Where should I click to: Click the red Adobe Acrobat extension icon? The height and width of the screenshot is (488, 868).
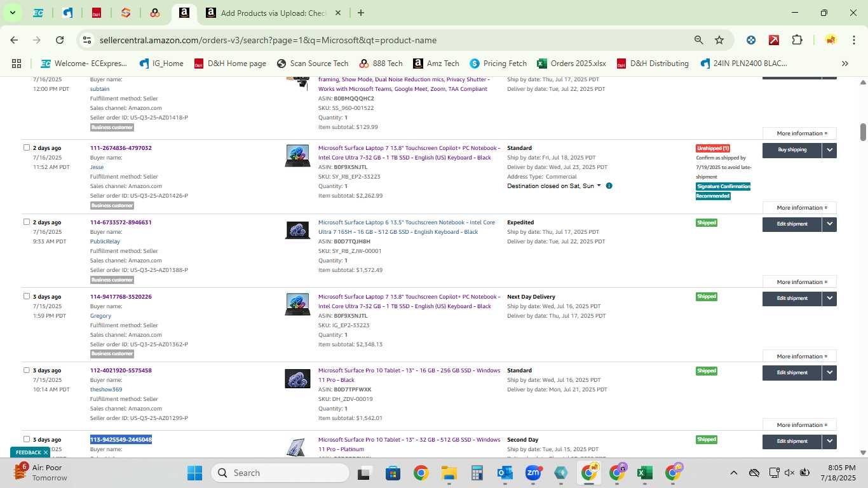[774, 40]
